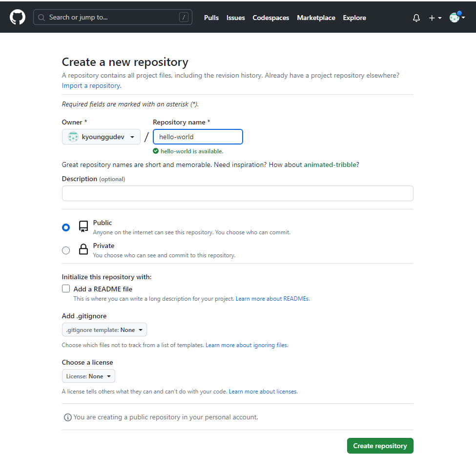The height and width of the screenshot is (454, 476).
Task: Click the 'Choose a license' label
Action: coord(87,362)
